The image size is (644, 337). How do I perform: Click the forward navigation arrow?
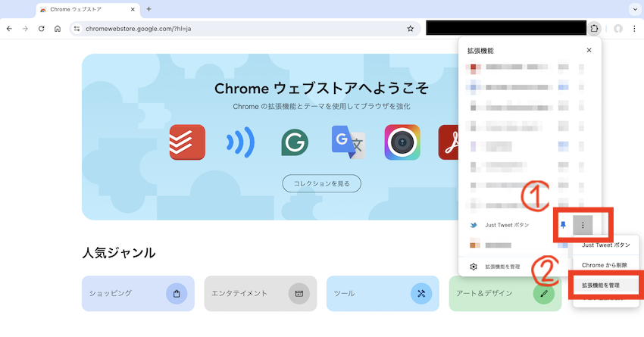coord(25,29)
